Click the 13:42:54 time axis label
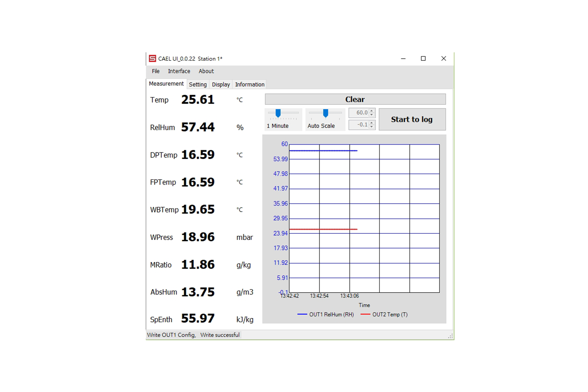 319,296
